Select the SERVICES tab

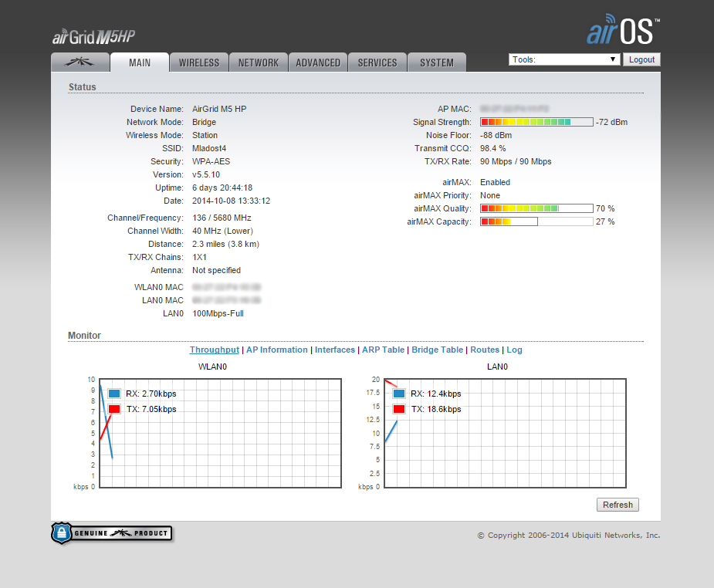[377, 63]
